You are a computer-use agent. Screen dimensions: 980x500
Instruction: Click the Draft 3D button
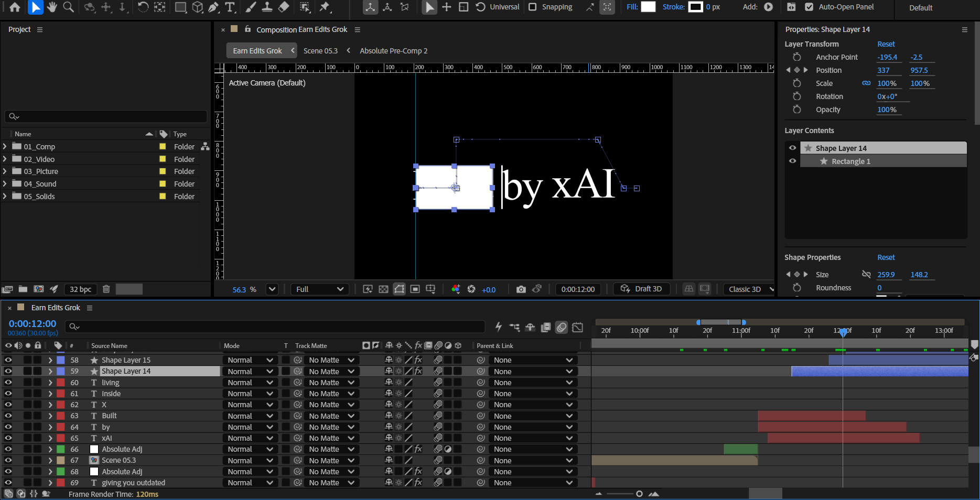coord(641,289)
